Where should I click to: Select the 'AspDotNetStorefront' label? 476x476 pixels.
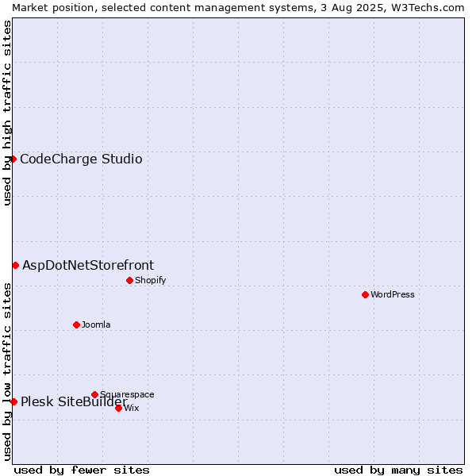pos(88,266)
